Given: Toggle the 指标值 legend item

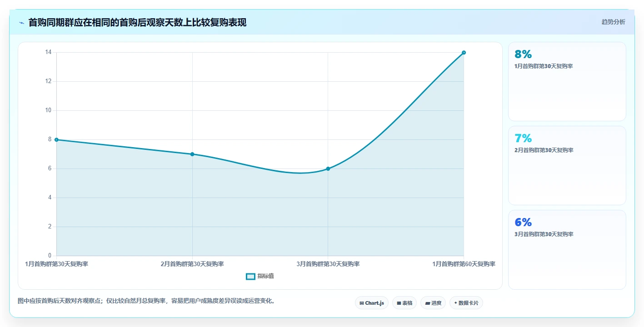Looking at the screenshot, I should click(260, 276).
